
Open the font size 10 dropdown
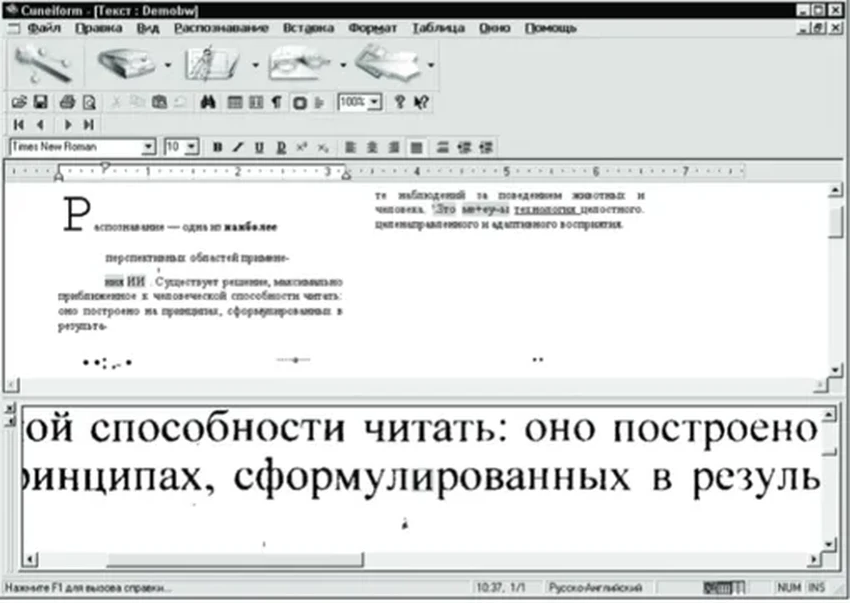point(193,146)
